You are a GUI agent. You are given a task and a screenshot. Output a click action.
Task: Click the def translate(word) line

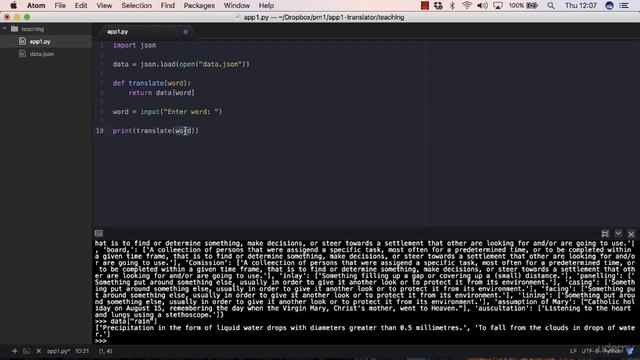151,83
